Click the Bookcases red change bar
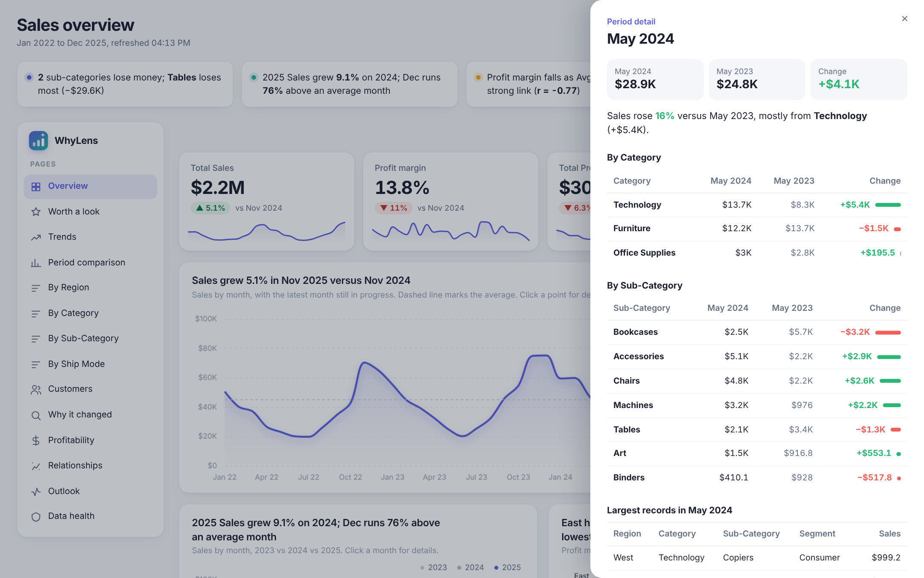 coord(888,333)
